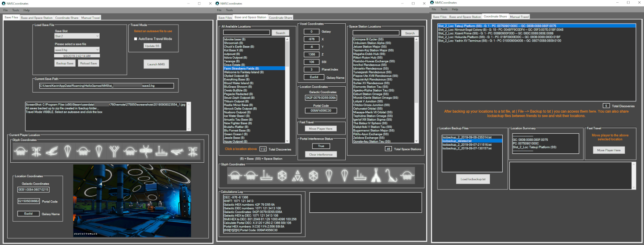Open File menu in the middle window
The image size is (644, 245).
[x=219, y=9]
